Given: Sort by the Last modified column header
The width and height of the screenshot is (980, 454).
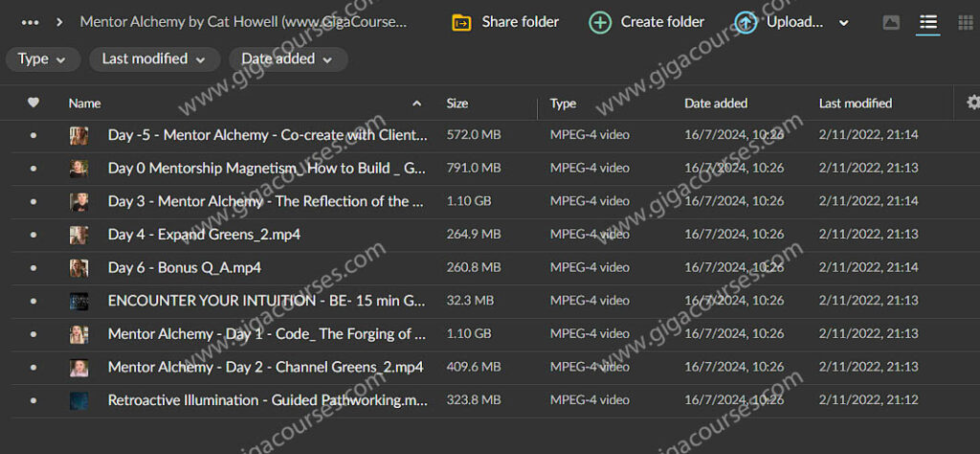Looking at the screenshot, I should (855, 103).
